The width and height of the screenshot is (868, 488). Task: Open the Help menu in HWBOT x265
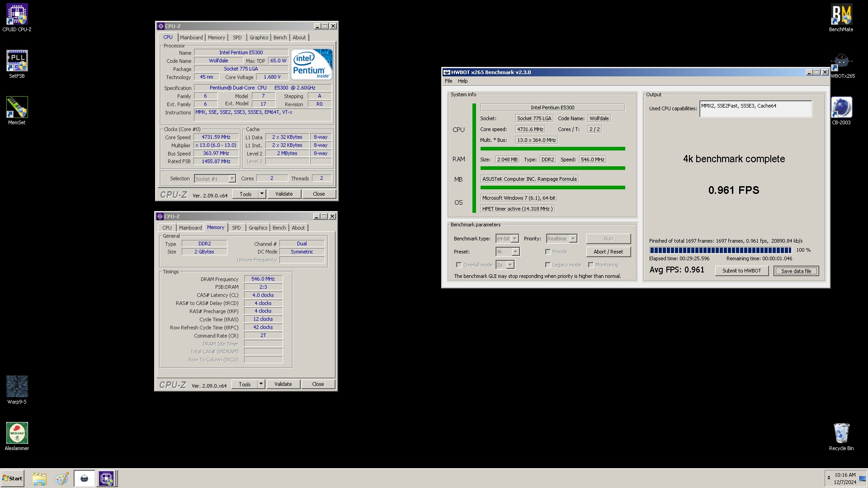463,81
